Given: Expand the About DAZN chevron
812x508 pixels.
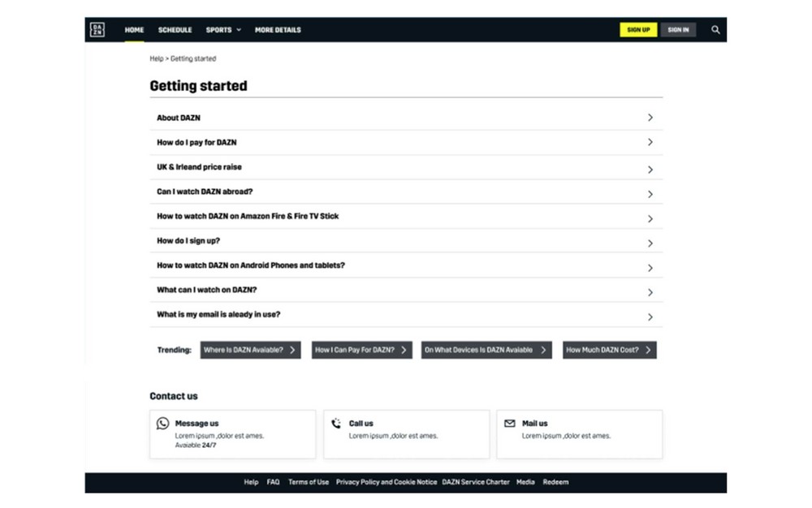Looking at the screenshot, I should coord(650,118).
